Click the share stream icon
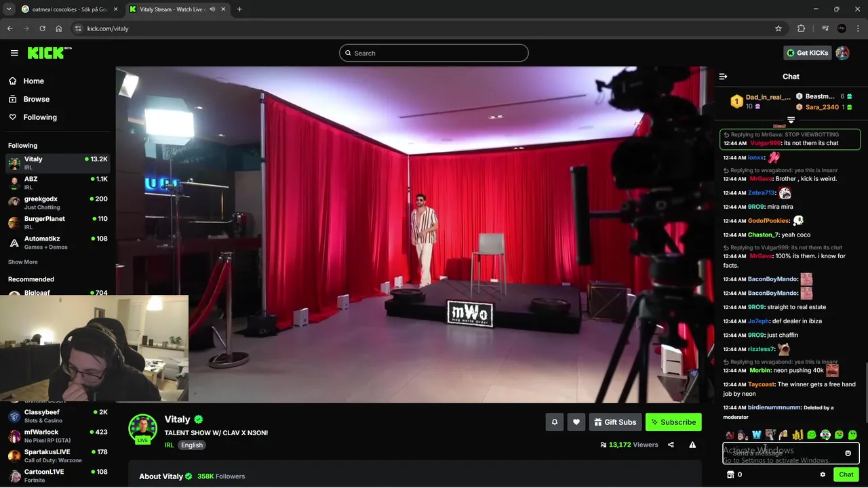Viewport: 868px width, 488px height. [x=671, y=445]
